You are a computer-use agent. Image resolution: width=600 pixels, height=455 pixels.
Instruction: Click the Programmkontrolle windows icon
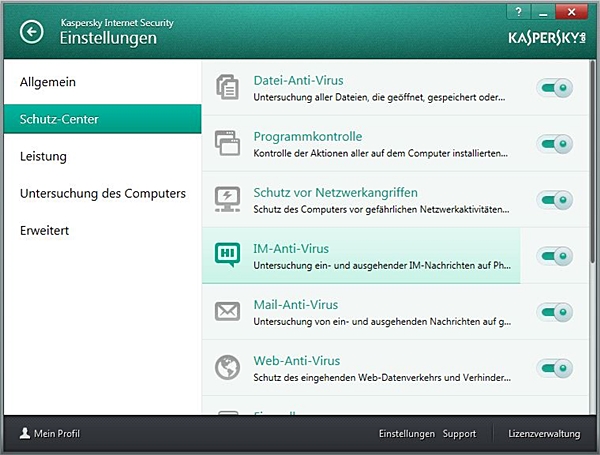[227, 143]
